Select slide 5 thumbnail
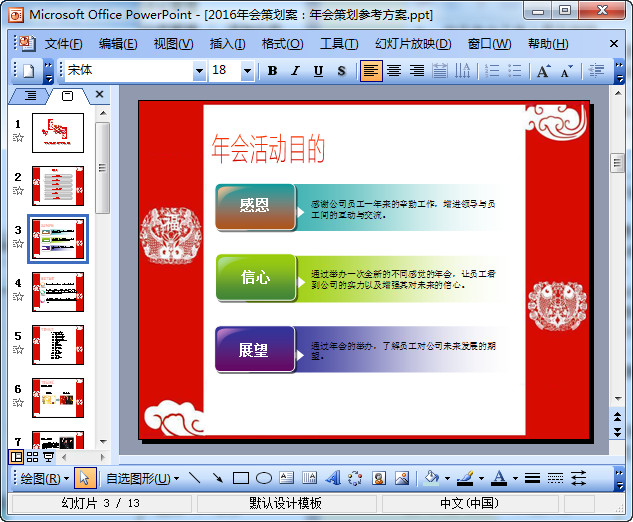Viewport: 633px width, 522px height. pyautogui.click(x=58, y=345)
